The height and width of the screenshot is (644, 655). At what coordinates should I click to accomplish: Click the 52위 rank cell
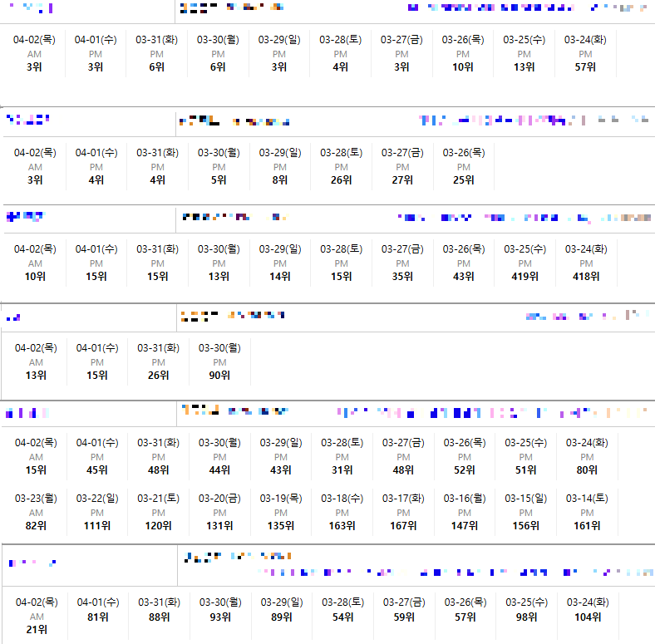pyautogui.click(x=465, y=470)
